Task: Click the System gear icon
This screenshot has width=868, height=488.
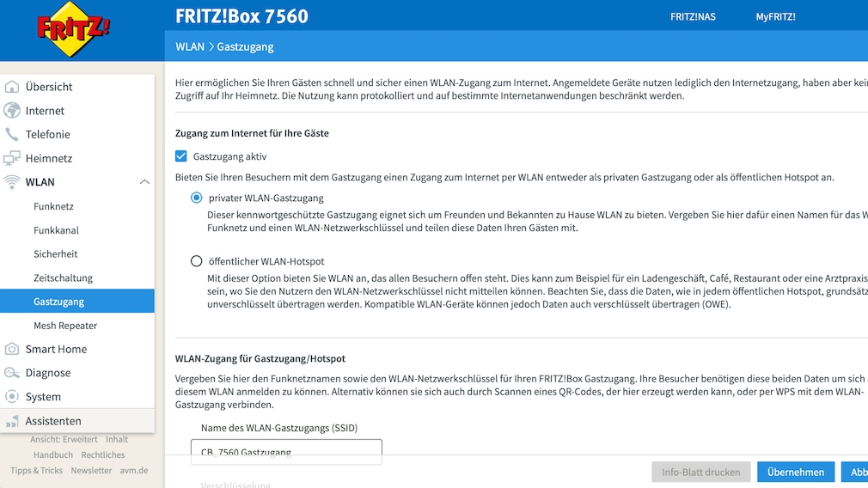Action: (12, 397)
